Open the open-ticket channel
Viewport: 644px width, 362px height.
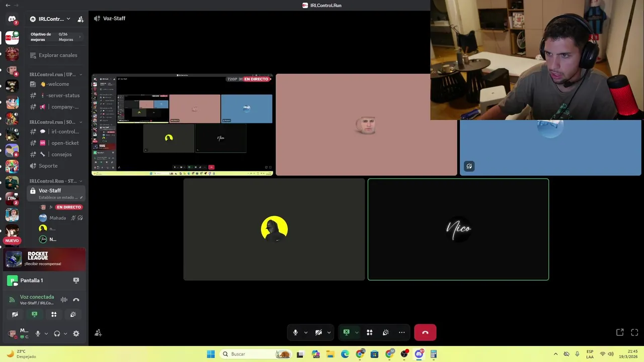[55, 143]
